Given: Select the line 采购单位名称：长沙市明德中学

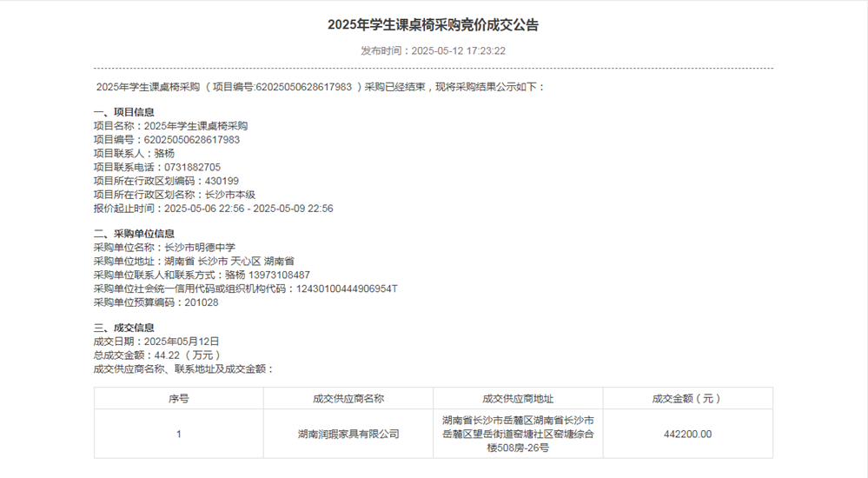Looking at the screenshot, I should pyautogui.click(x=164, y=248).
